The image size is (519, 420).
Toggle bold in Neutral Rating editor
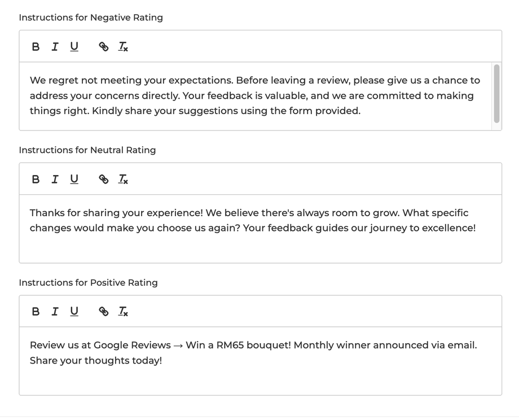[36, 180]
